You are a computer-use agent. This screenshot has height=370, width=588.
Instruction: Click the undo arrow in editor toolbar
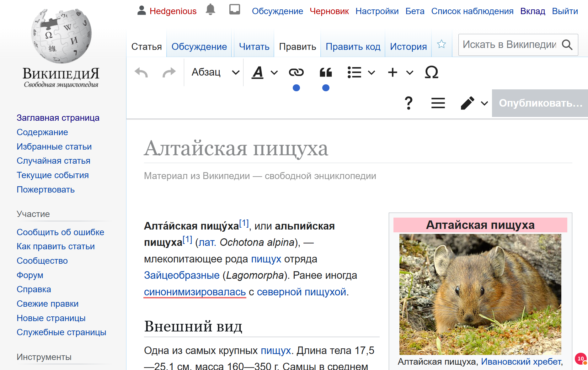[x=141, y=72]
